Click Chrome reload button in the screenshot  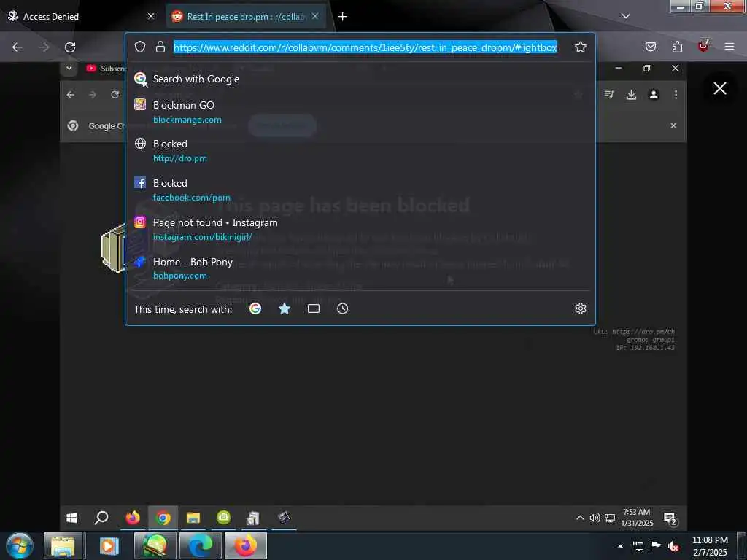tap(115, 95)
